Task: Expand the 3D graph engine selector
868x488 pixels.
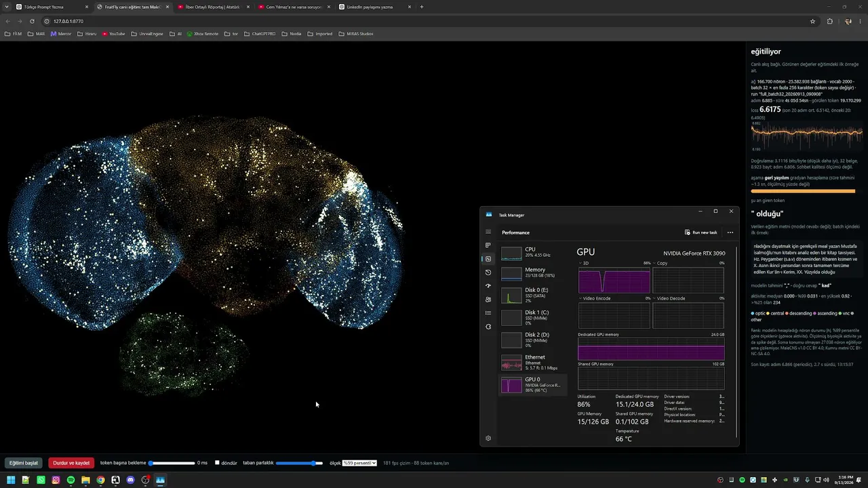Action: point(584,263)
